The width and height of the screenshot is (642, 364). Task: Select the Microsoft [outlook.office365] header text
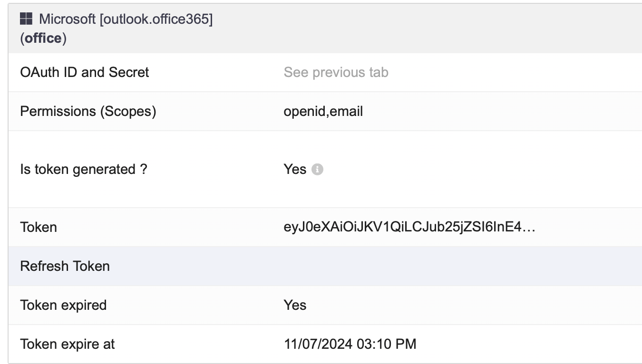pyautogui.click(x=126, y=19)
